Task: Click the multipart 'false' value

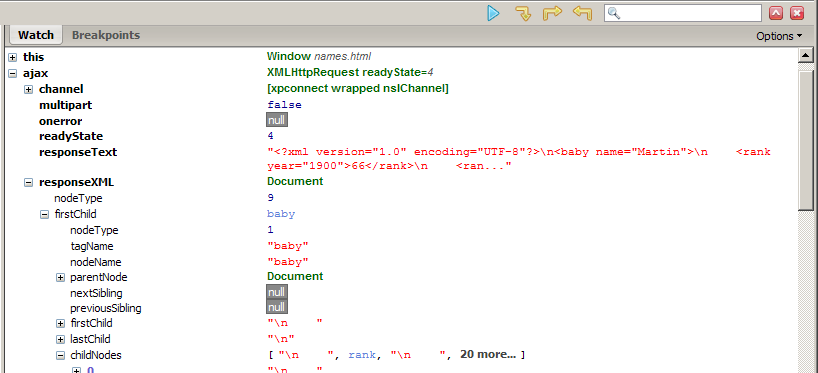Action: [x=284, y=105]
